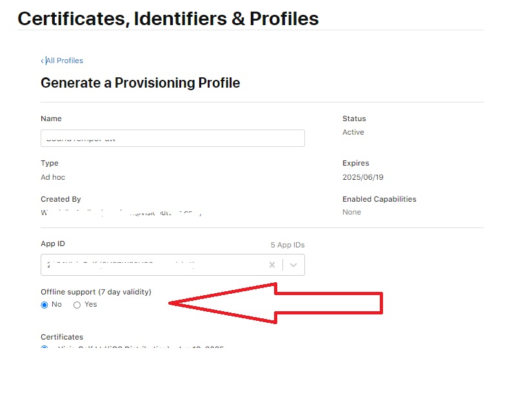Click the Generate a Provisioning Profile heading

140,83
